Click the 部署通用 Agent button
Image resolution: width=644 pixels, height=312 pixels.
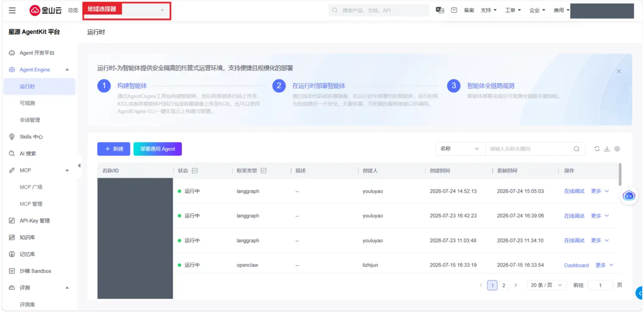[158, 149]
